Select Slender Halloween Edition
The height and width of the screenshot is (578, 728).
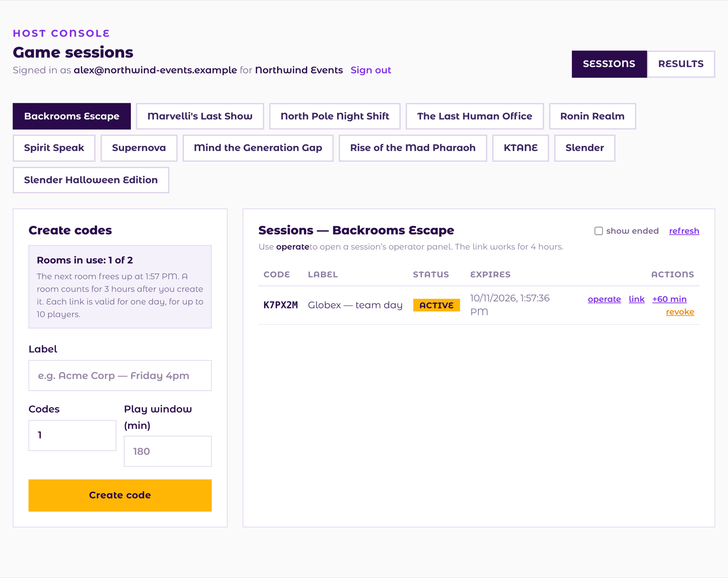click(91, 180)
